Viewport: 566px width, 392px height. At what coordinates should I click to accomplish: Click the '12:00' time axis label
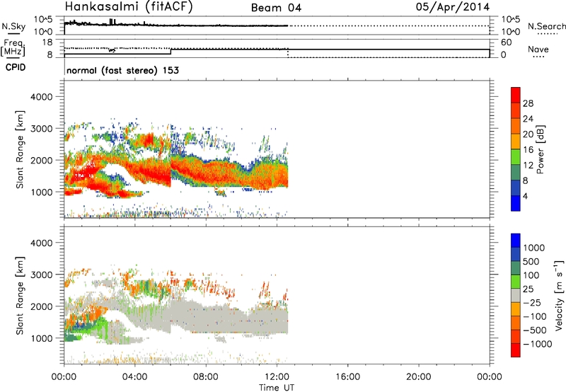(277, 377)
